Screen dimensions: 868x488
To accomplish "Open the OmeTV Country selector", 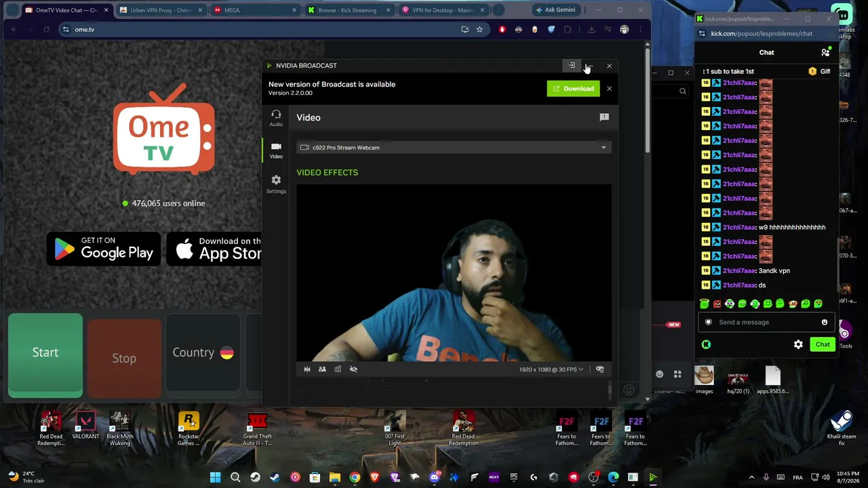I will point(203,352).
